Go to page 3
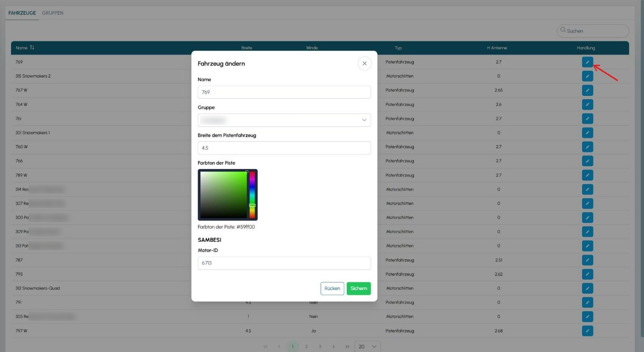The image size is (644, 352). (320, 346)
